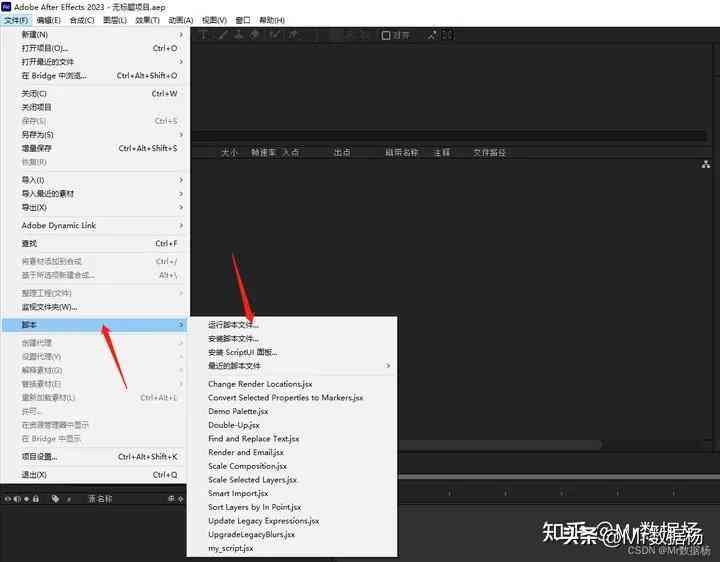Screen dimensions: 720x562
Task: Expand the 导出(X) submenu
Action: click(95, 207)
